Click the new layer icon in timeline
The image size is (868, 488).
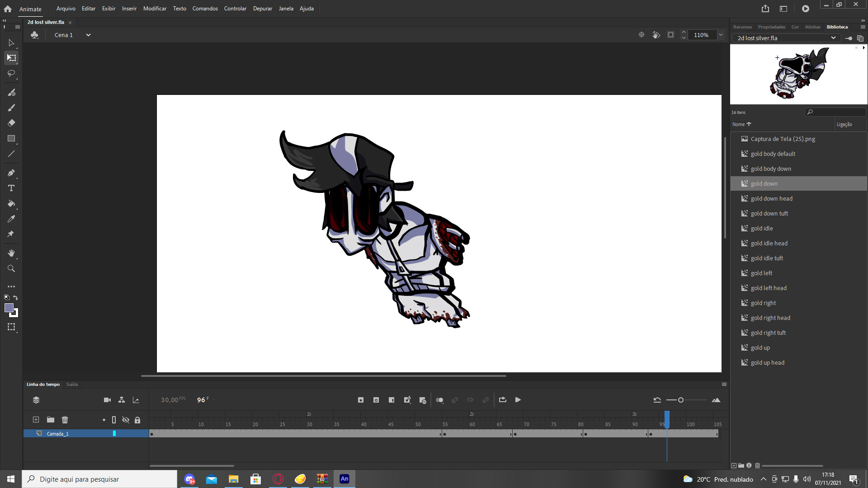36,420
